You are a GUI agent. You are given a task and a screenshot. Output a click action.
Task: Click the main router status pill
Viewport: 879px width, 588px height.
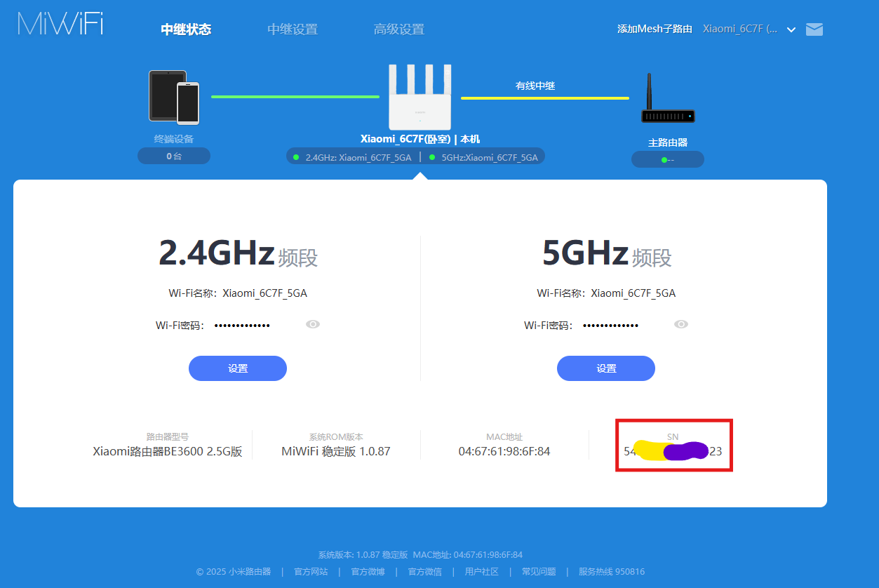(668, 159)
